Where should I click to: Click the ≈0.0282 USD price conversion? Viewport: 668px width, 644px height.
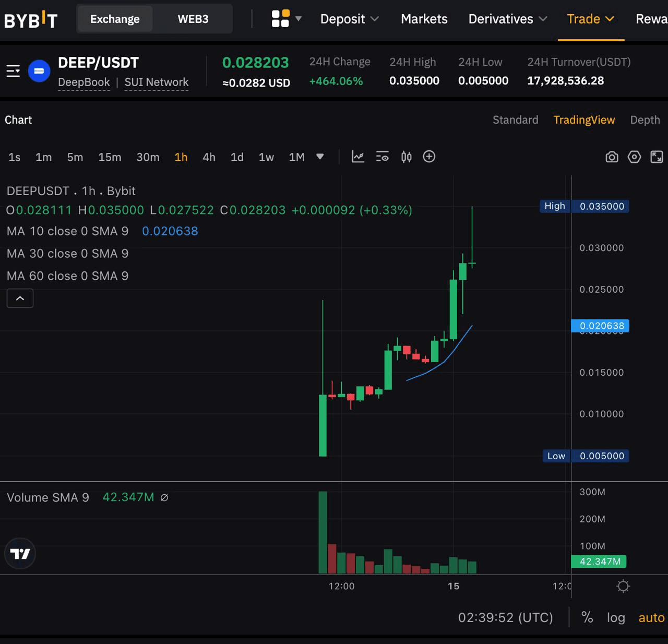[x=256, y=83]
